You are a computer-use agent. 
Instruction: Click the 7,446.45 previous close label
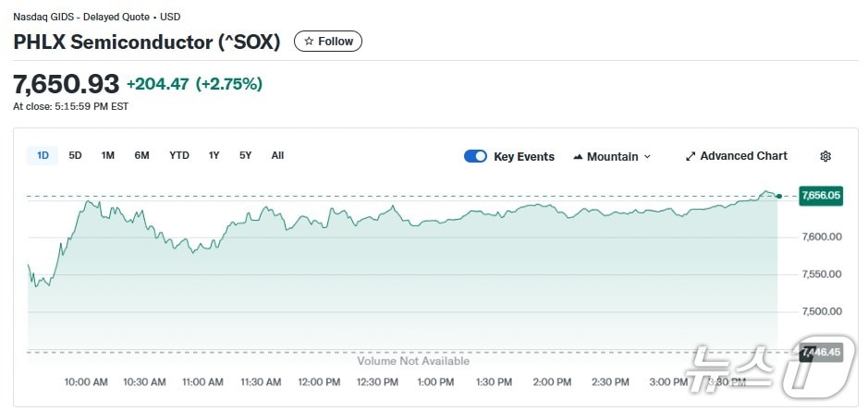point(820,352)
